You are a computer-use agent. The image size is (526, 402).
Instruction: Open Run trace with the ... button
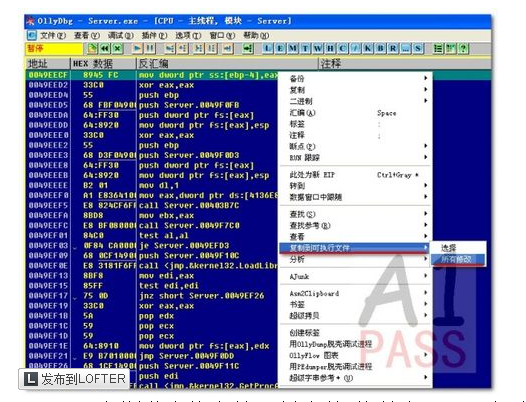(405, 49)
